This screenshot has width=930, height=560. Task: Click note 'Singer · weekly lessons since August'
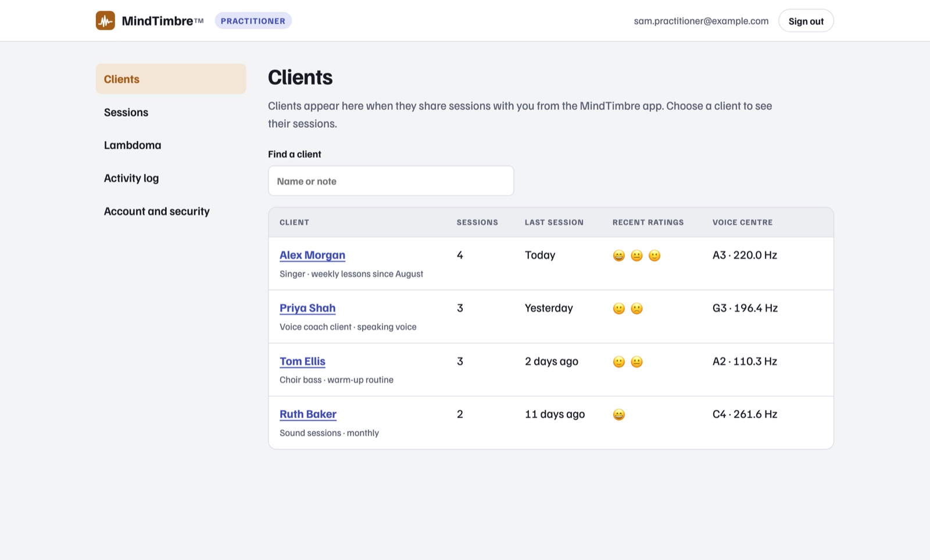pos(351,274)
